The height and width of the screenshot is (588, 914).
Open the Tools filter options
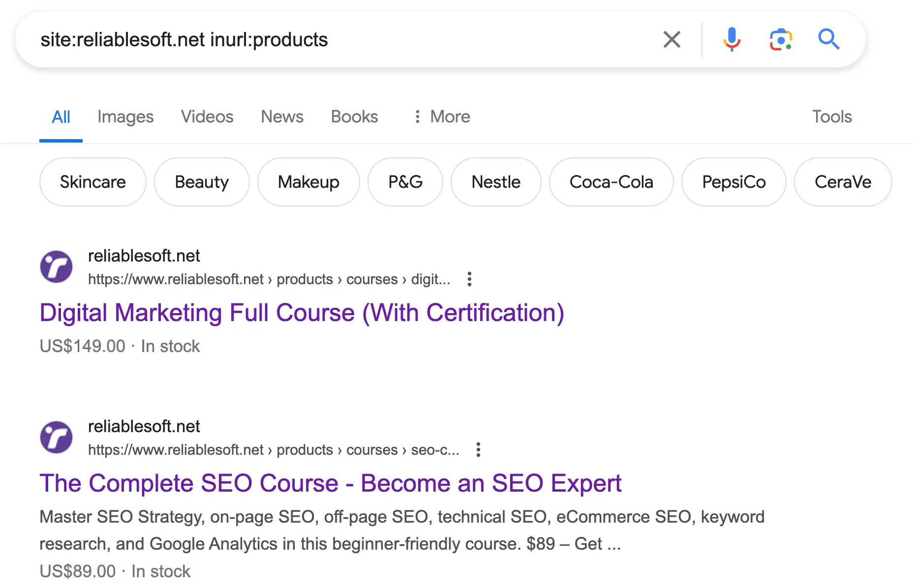point(831,117)
